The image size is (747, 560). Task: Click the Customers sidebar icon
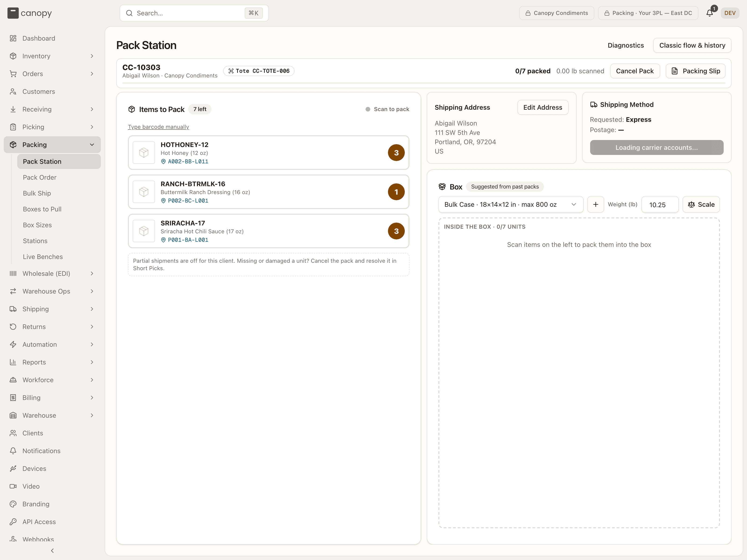coord(13,91)
